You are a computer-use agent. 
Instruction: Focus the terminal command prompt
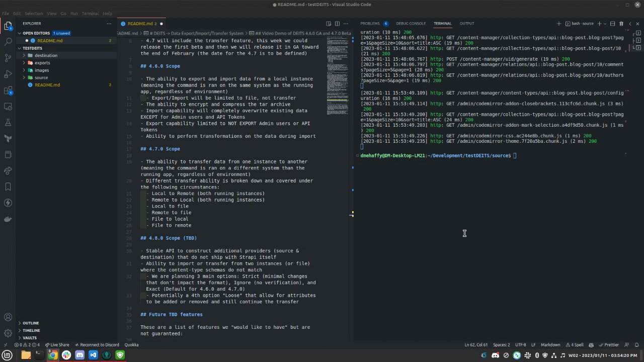click(x=515, y=156)
